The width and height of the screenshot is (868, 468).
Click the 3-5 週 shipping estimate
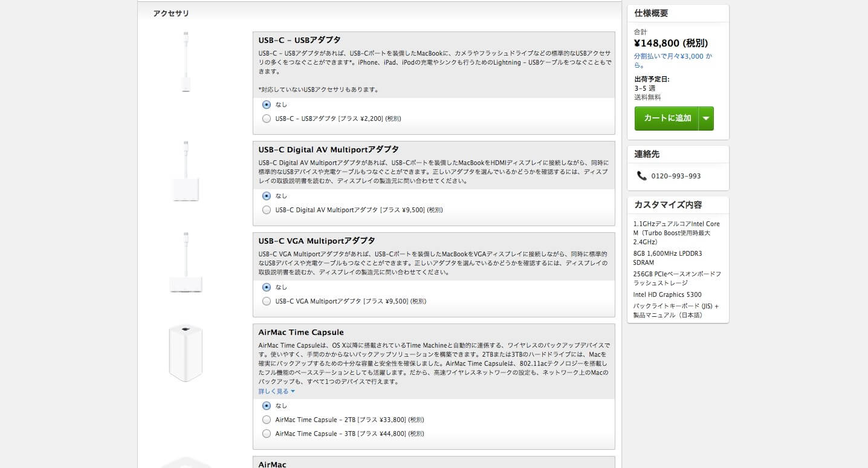pyautogui.click(x=644, y=88)
